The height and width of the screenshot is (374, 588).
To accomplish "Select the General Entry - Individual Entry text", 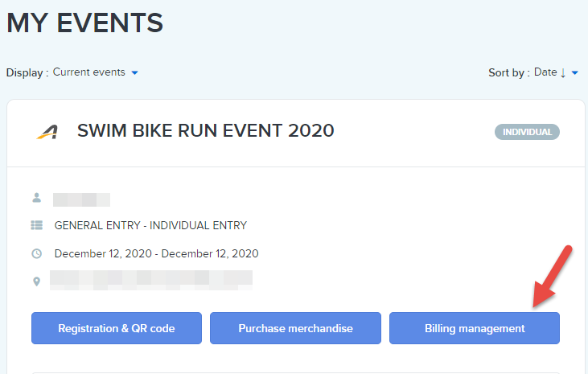I will click(x=150, y=226).
